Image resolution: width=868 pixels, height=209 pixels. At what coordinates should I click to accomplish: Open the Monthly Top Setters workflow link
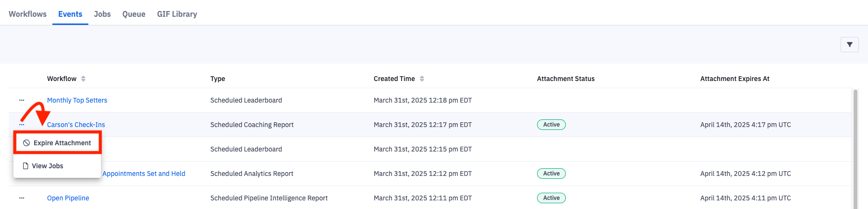click(x=77, y=100)
